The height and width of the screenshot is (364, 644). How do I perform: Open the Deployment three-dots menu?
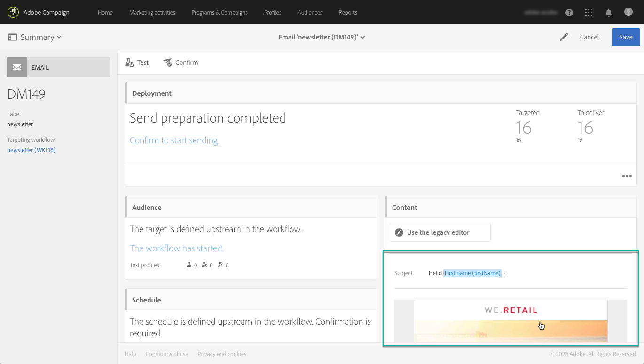pos(627,176)
